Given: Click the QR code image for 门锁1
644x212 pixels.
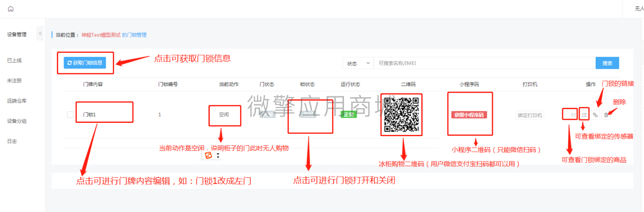Looking at the screenshot, I should [x=402, y=114].
